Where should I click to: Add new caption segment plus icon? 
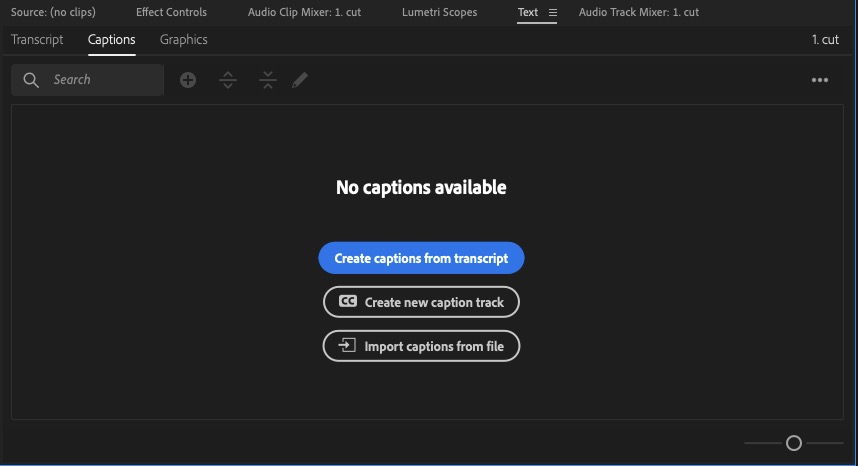[x=188, y=80]
